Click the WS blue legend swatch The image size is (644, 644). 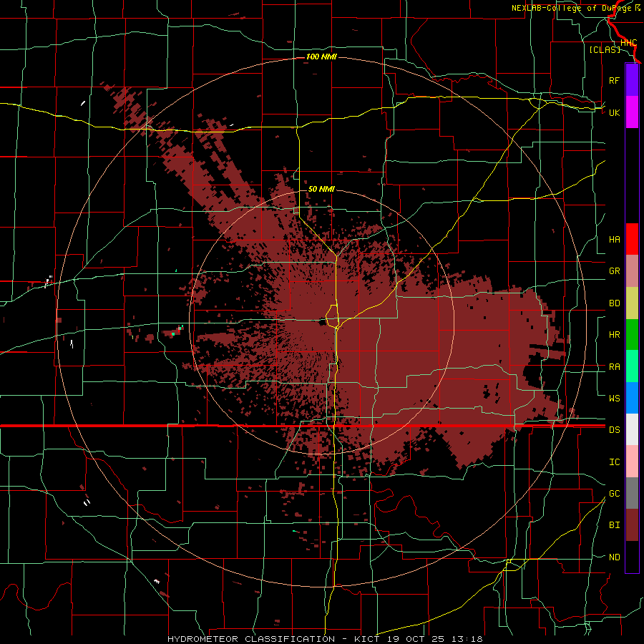point(632,398)
